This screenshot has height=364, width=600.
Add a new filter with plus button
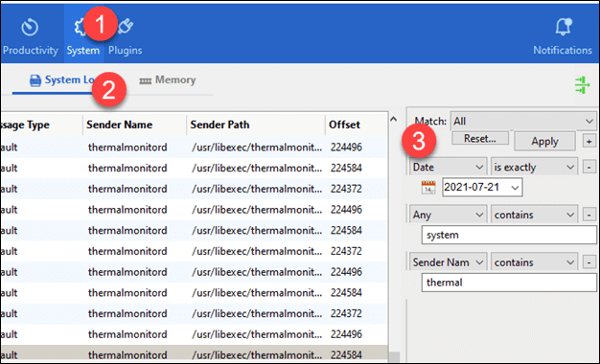tap(588, 142)
